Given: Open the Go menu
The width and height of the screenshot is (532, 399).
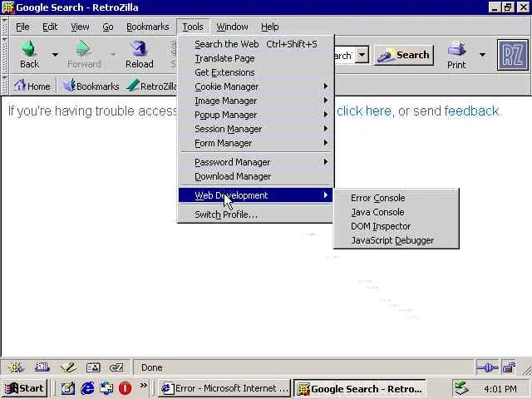Looking at the screenshot, I should [x=108, y=27].
